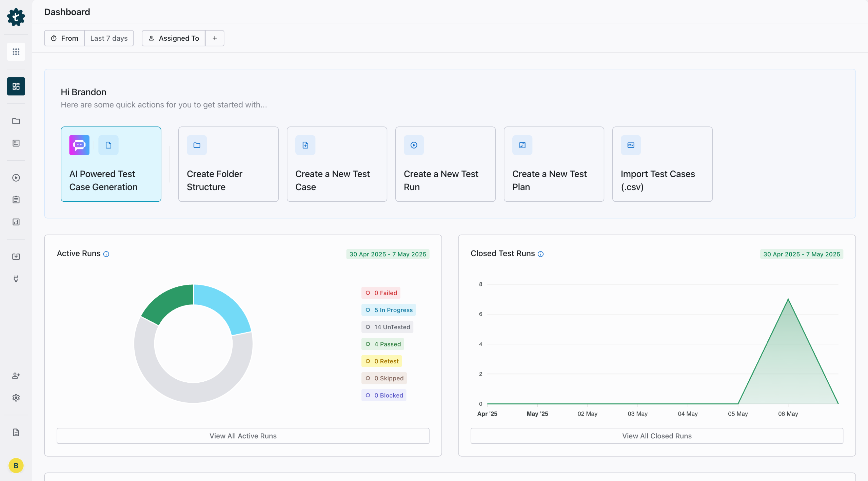868x481 pixels.
Task: Click View All Closed Runs button
Action: pos(656,436)
